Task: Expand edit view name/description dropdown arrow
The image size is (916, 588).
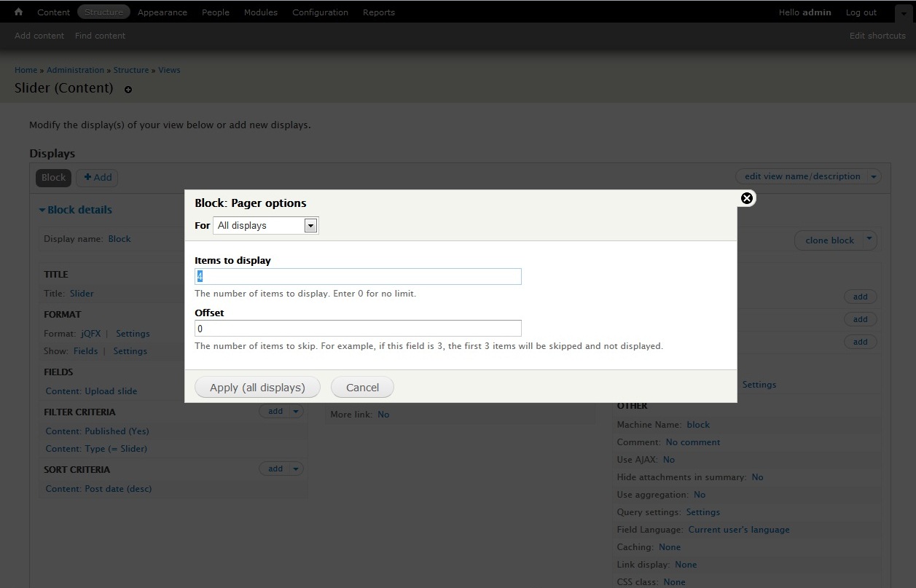Action: (x=874, y=176)
